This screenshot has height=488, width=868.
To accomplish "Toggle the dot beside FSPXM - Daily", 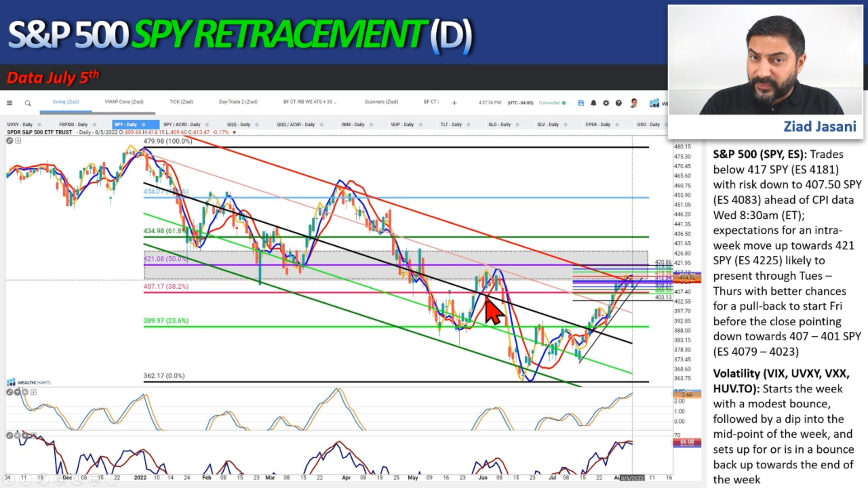I will tap(94, 125).
